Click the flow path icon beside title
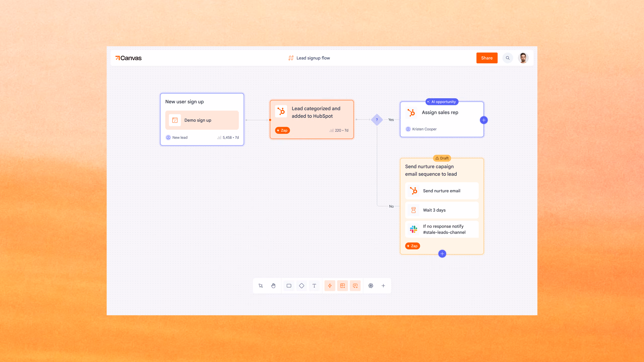 click(x=291, y=58)
